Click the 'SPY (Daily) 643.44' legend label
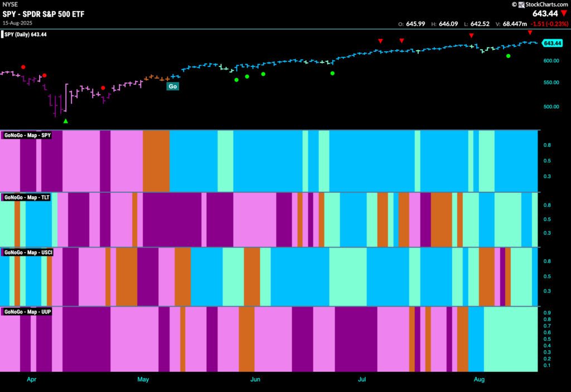The image size is (571, 392). [25, 35]
